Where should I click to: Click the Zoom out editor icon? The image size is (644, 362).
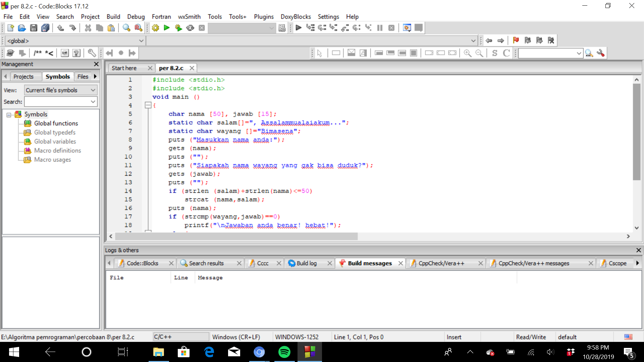click(479, 53)
